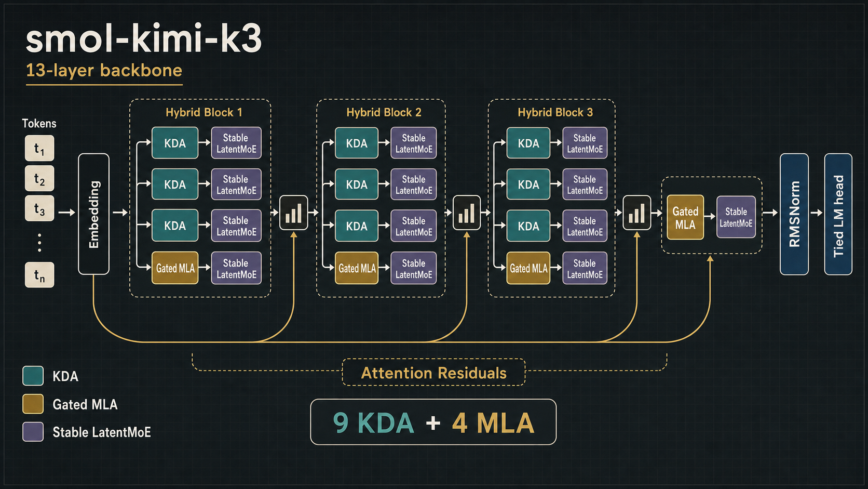Image resolution: width=868 pixels, height=489 pixels.
Task: Click the Stable LatentMoE beside Block 3's Gated MLA
Action: click(585, 268)
